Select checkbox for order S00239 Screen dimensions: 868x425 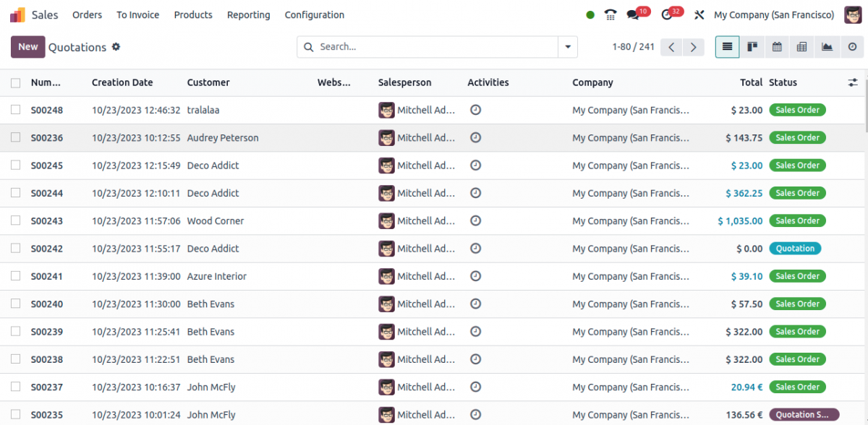(15, 332)
